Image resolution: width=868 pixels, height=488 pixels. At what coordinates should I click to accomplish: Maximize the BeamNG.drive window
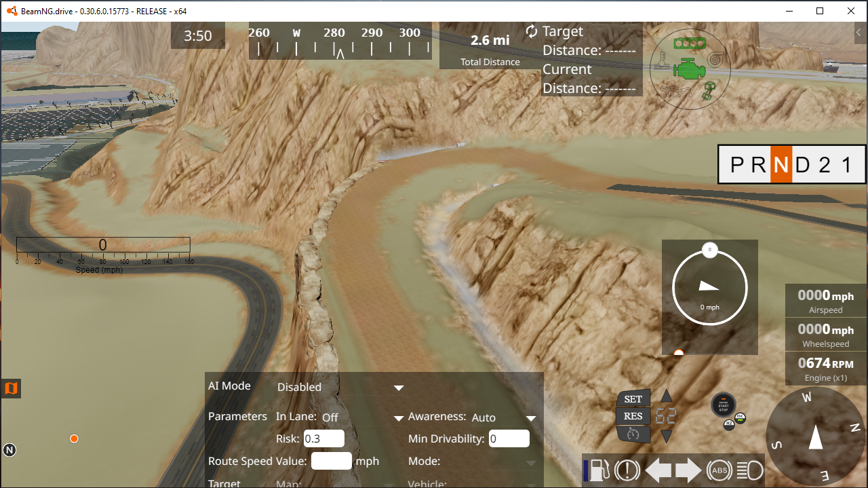point(820,11)
